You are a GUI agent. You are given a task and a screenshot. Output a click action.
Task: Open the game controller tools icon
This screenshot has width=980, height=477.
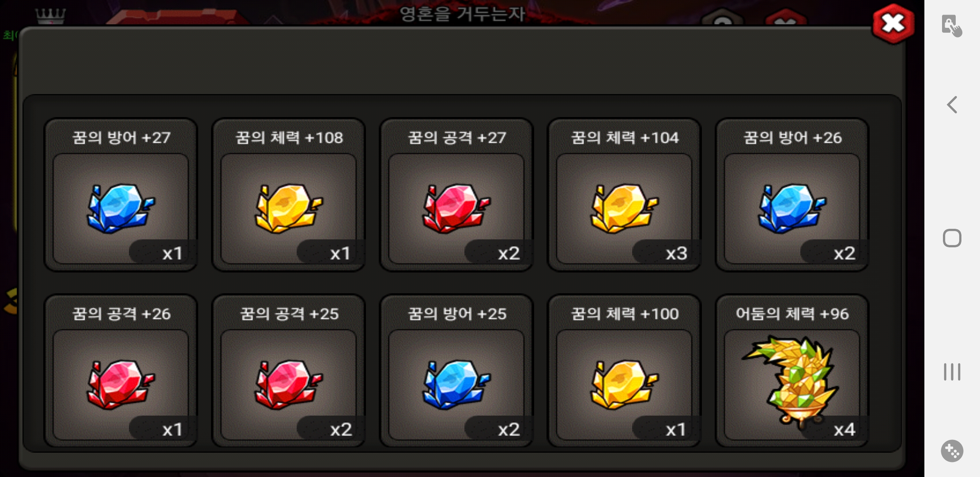pos(952,451)
